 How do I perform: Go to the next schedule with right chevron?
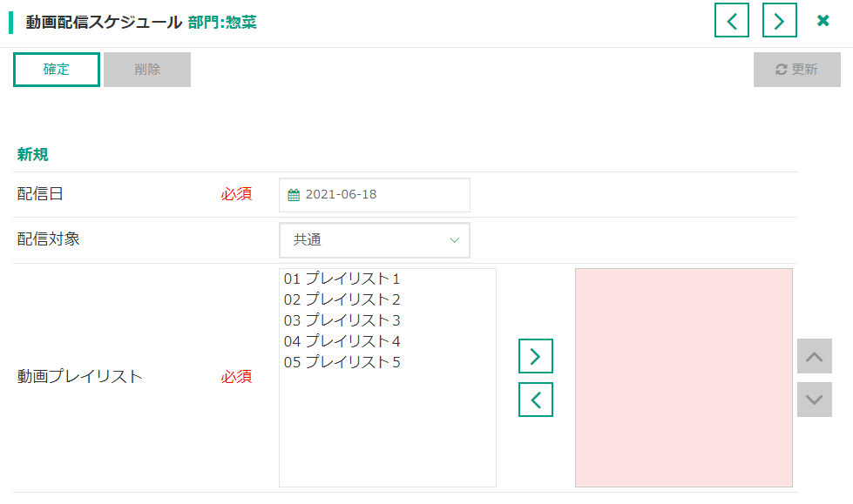click(780, 21)
